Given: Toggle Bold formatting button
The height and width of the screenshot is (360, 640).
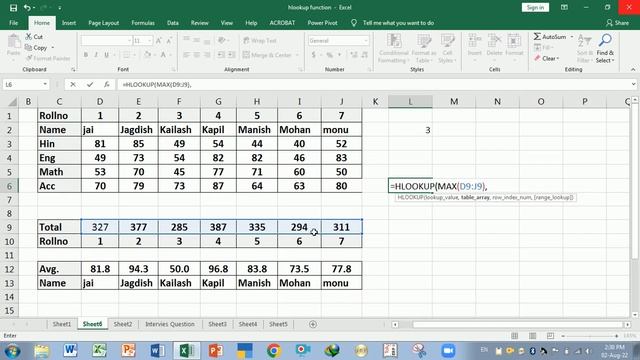Looking at the screenshot, I should pos(86,55).
